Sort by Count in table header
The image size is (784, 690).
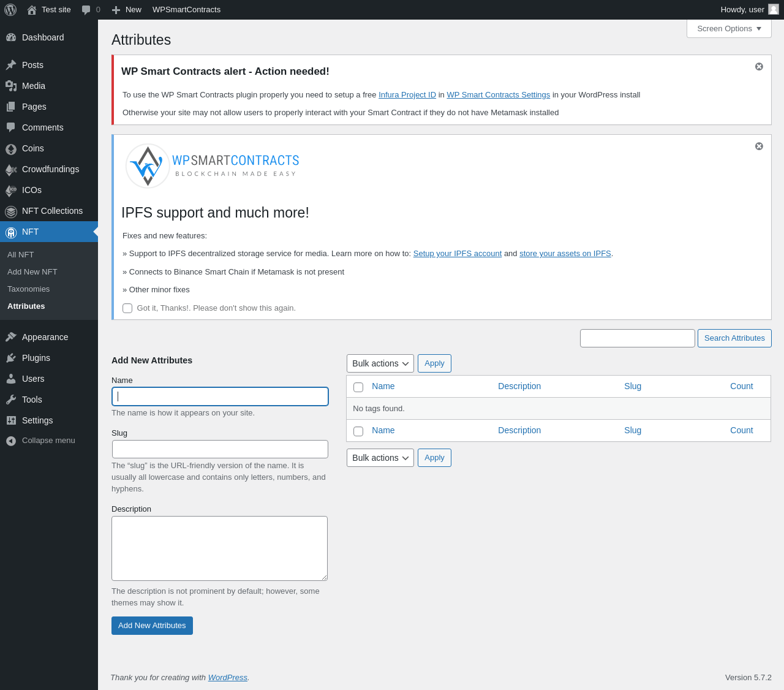click(741, 386)
